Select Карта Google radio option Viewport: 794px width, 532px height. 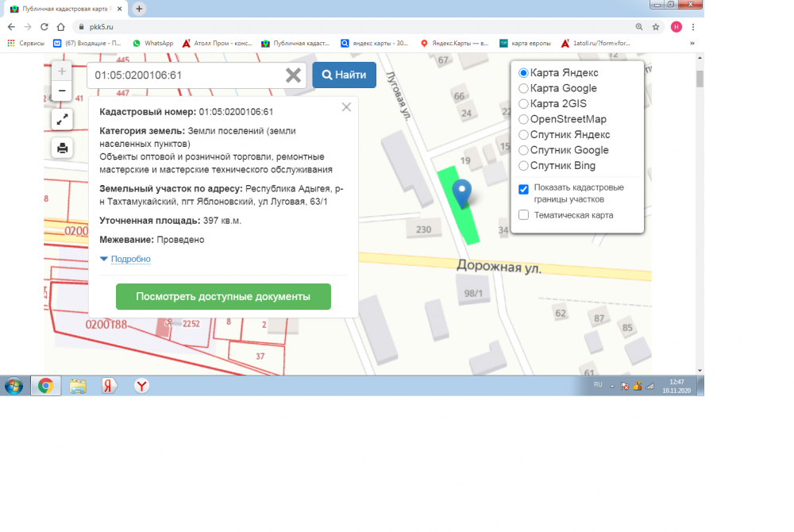point(523,88)
